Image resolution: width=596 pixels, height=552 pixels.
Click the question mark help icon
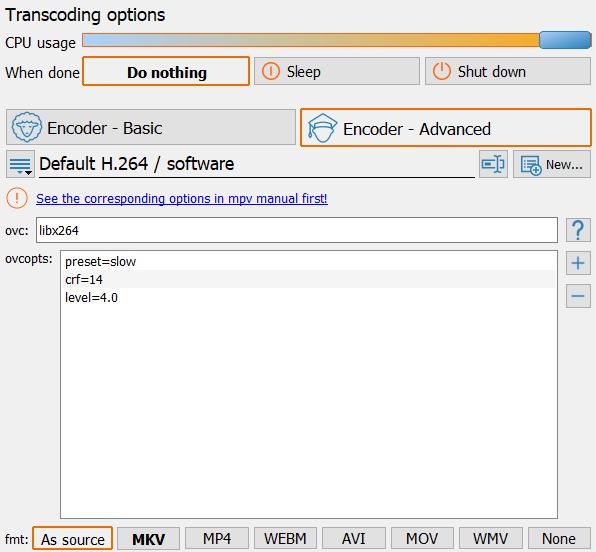(x=578, y=230)
